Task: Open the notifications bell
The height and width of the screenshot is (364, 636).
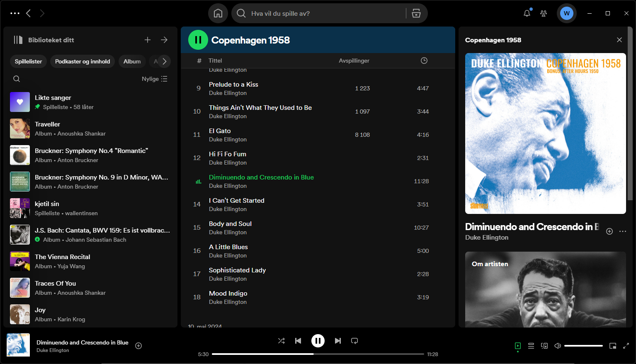Action: point(527,13)
